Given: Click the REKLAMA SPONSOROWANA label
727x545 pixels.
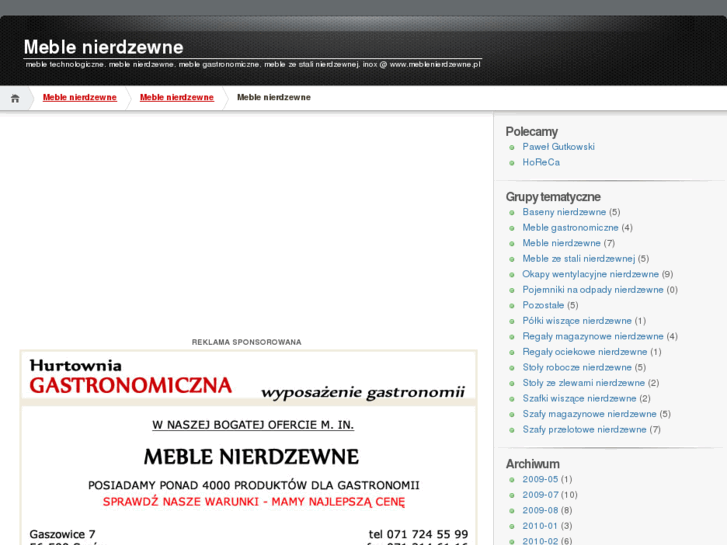Looking at the screenshot, I should pos(247,342).
